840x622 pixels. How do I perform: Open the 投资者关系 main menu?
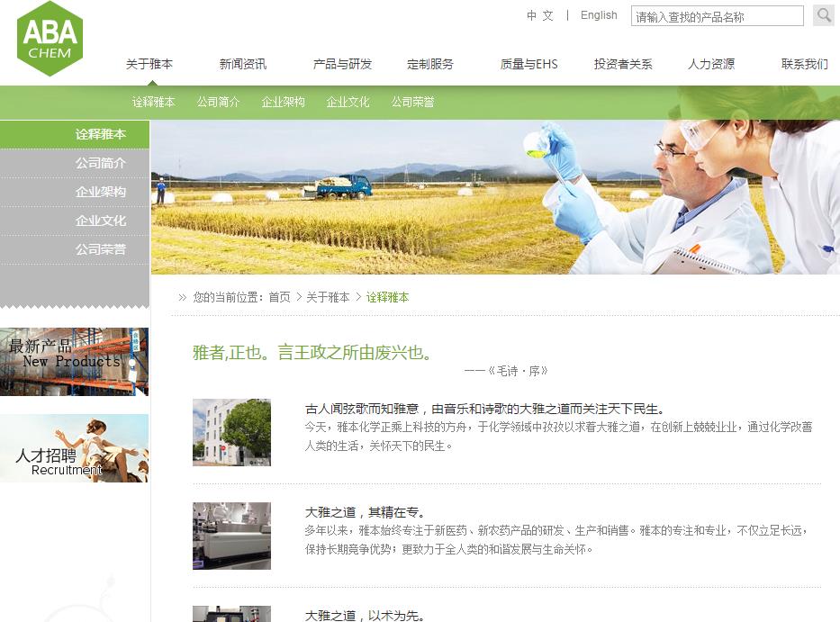[623, 64]
